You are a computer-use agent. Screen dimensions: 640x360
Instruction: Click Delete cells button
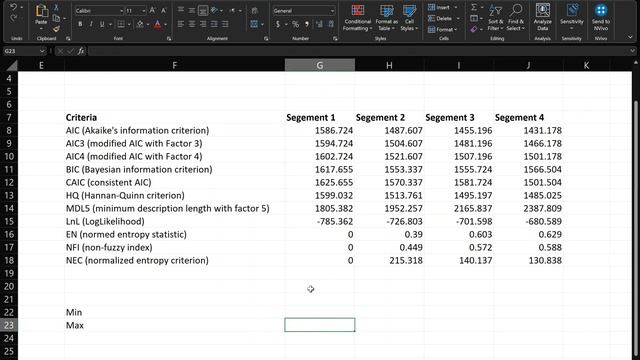(443, 18)
